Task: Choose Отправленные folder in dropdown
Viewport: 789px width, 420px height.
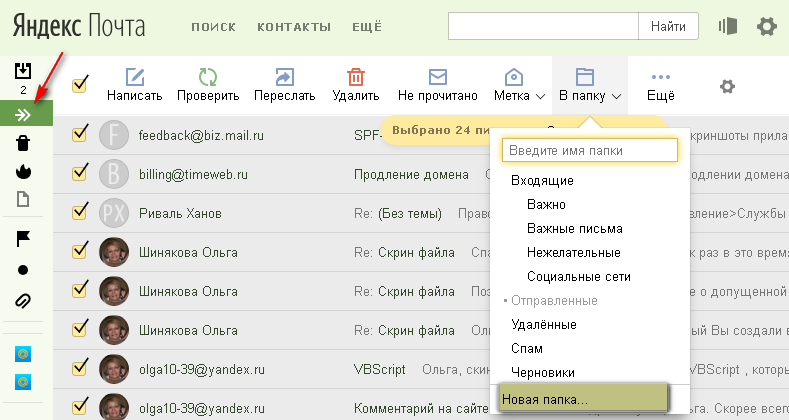Action: pyautogui.click(x=554, y=301)
